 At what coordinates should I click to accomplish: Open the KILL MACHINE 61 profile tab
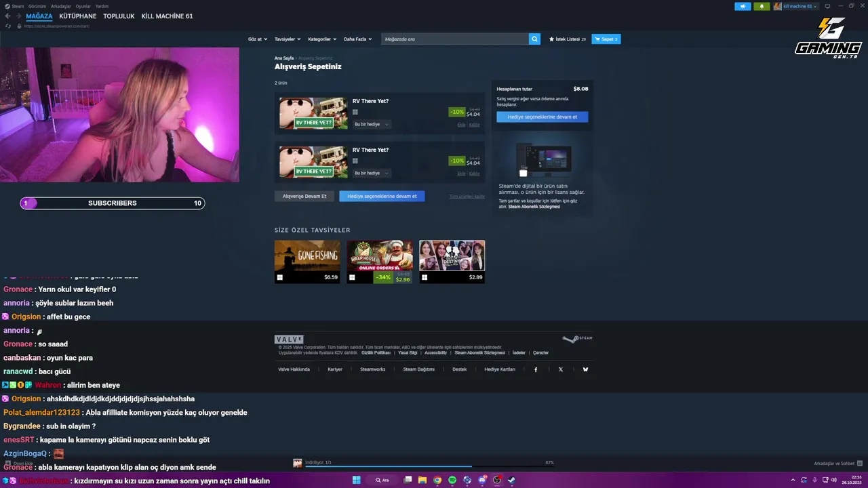(x=167, y=16)
